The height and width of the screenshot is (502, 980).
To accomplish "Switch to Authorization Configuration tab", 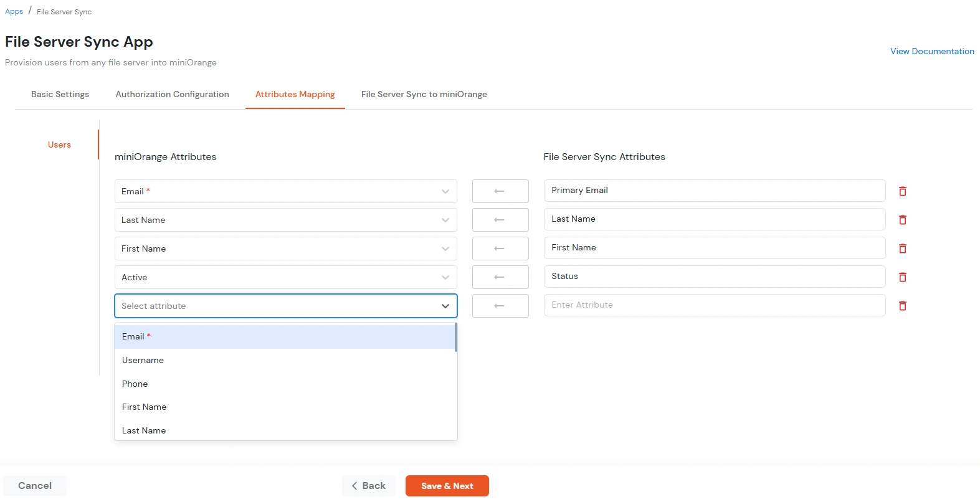I will coord(172,94).
